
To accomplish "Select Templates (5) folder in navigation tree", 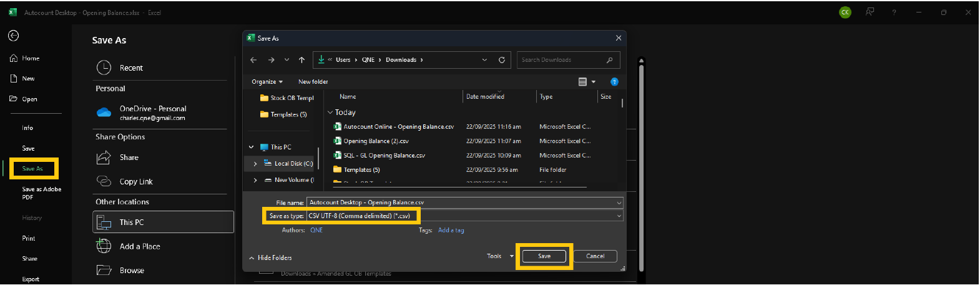I will [x=284, y=114].
